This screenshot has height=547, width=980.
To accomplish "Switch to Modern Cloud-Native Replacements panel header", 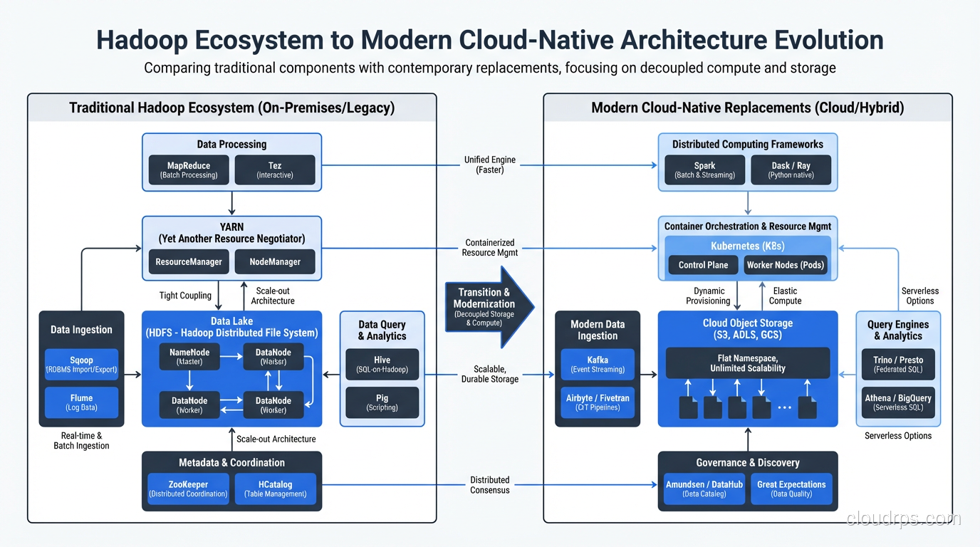I will click(747, 108).
